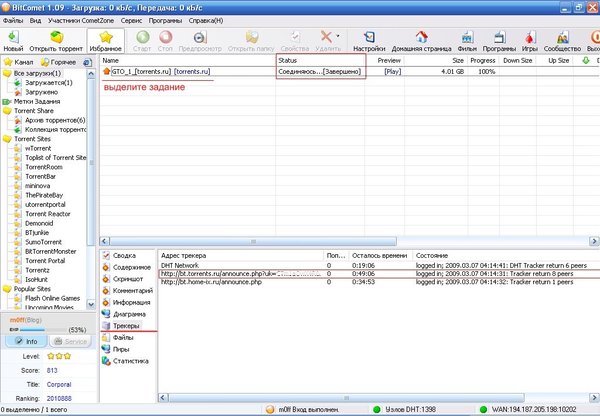600x416 pixels.
Task: Open the Содержимое panel
Action: coord(132,267)
